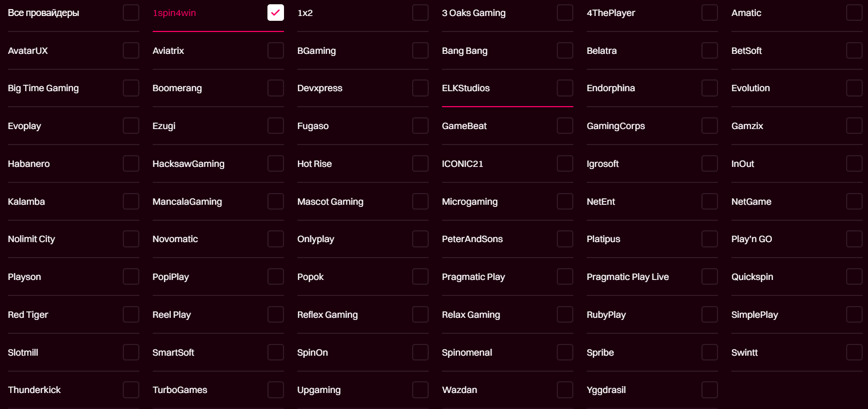The height and width of the screenshot is (409, 868).
Task: Enable the Wazdan provider checkbox
Action: coord(565,390)
